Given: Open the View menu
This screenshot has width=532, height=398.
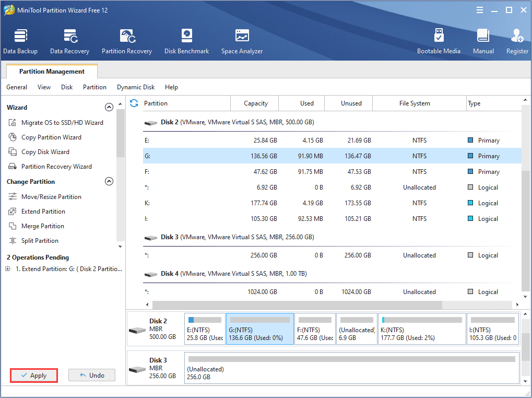Looking at the screenshot, I should (44, 87).
